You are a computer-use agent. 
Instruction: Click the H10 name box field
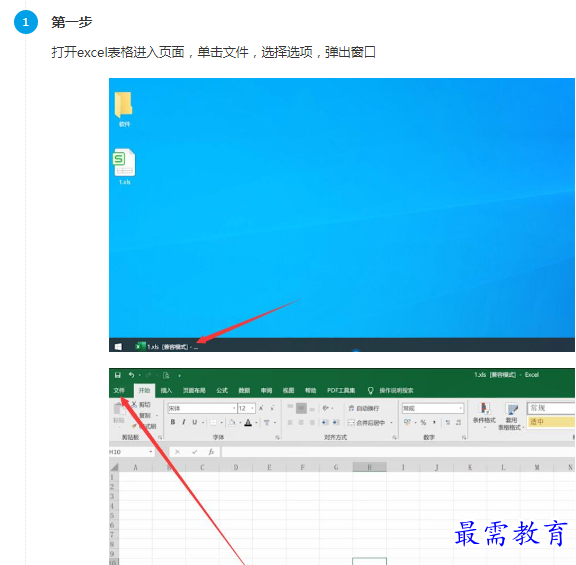point(131,452)
